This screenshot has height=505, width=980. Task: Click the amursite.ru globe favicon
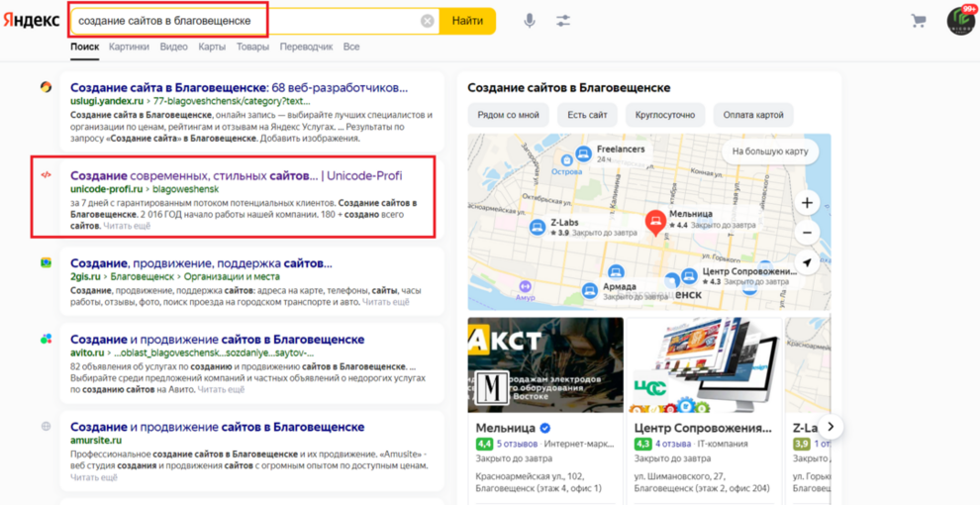pos(46,426)
